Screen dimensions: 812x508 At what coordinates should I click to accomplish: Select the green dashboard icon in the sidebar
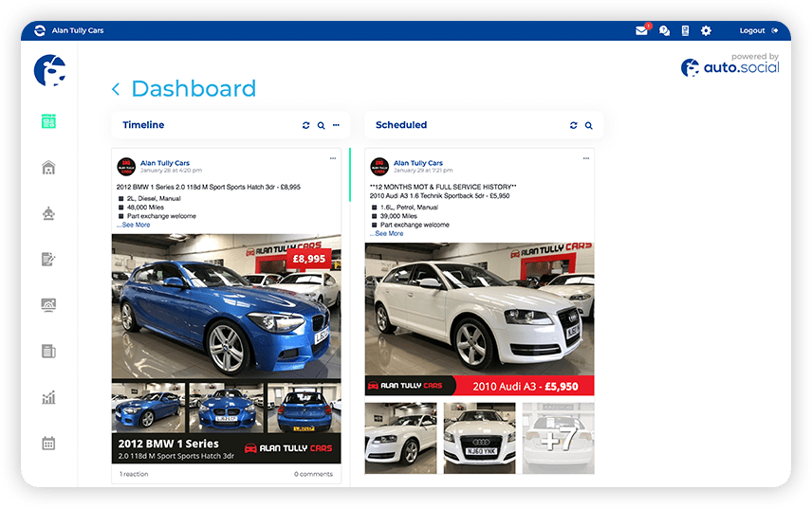click(x=48, y=121)
